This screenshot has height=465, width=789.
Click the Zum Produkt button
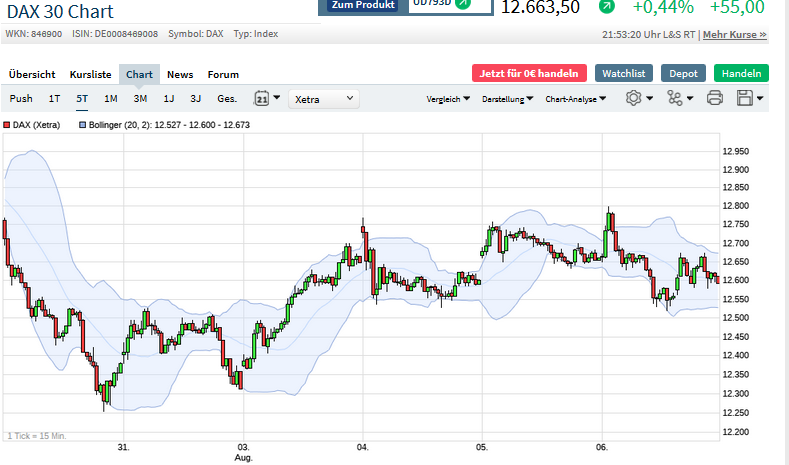[x=362, y=6]
